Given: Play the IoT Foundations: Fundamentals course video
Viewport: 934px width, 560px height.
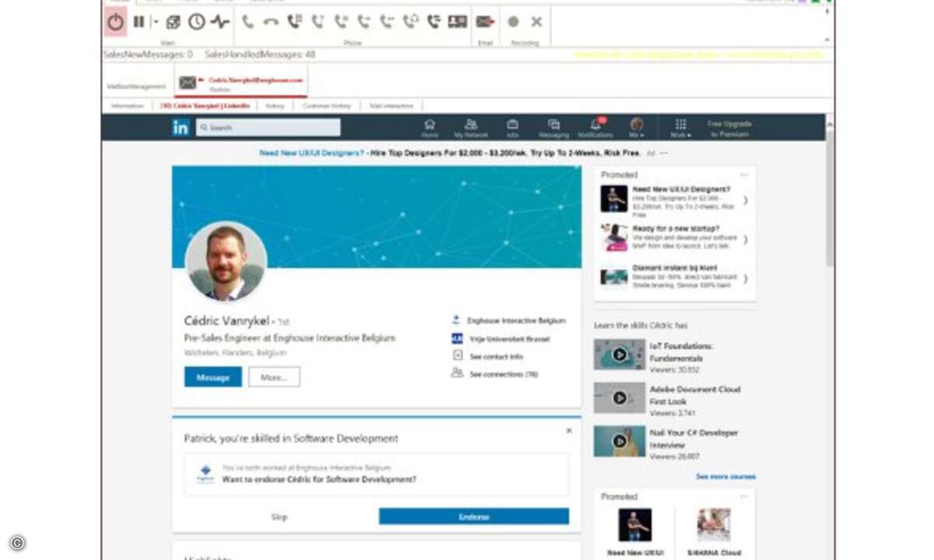Looking at the screenshot, I should [x=620, y=355].
